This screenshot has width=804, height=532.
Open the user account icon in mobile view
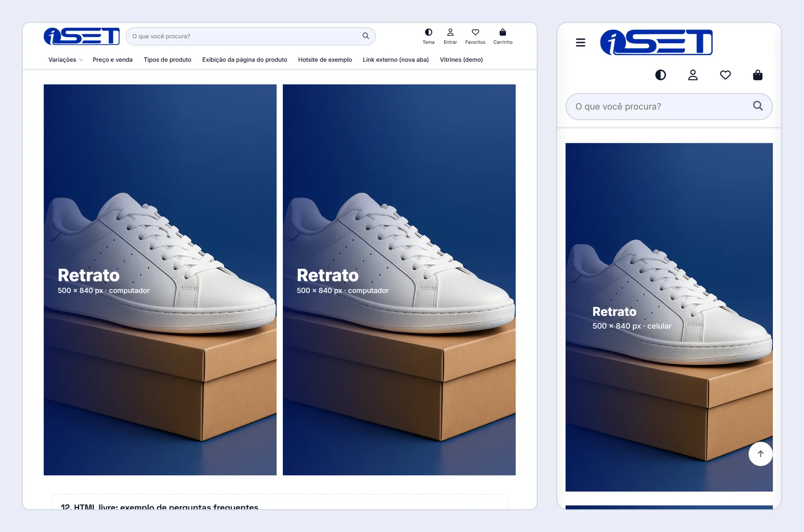pos(693,75)
